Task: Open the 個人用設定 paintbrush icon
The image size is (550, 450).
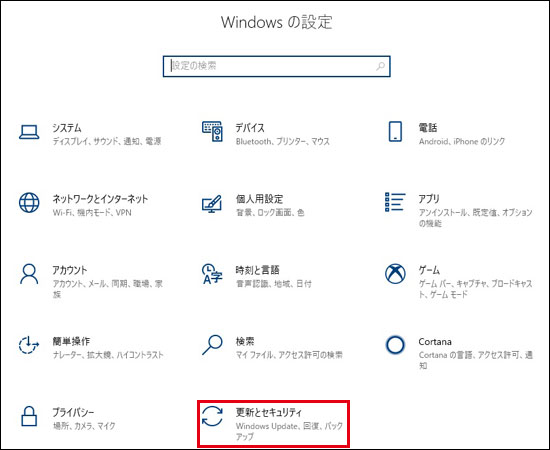Action: tap(212, 204)
